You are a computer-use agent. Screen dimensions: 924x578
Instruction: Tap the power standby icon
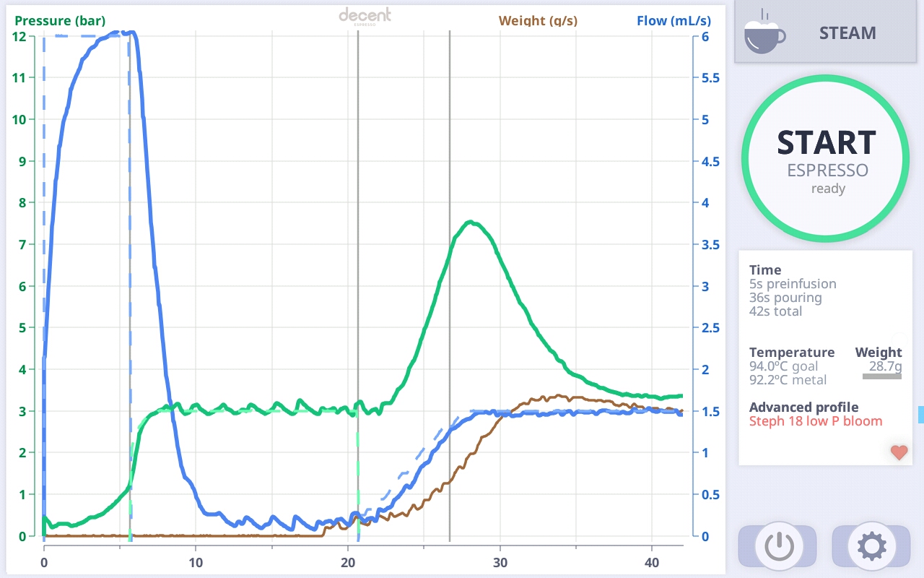[x=778, y=546]
